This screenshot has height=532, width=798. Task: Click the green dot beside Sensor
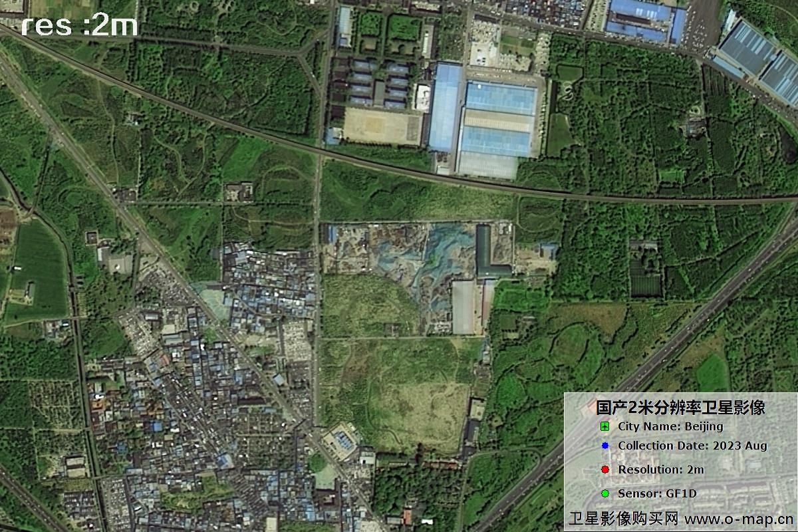pyautogui.click(x=604, y=493)
